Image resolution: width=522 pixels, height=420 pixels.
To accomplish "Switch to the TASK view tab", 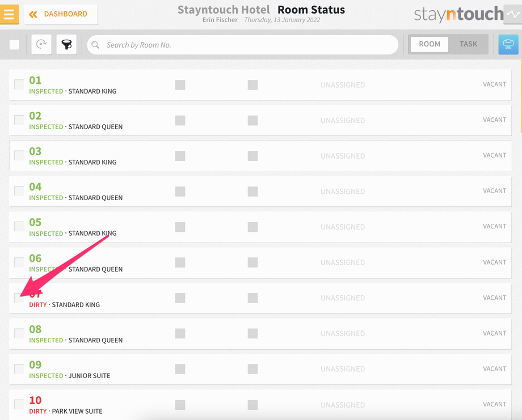I will click(468, 44).
